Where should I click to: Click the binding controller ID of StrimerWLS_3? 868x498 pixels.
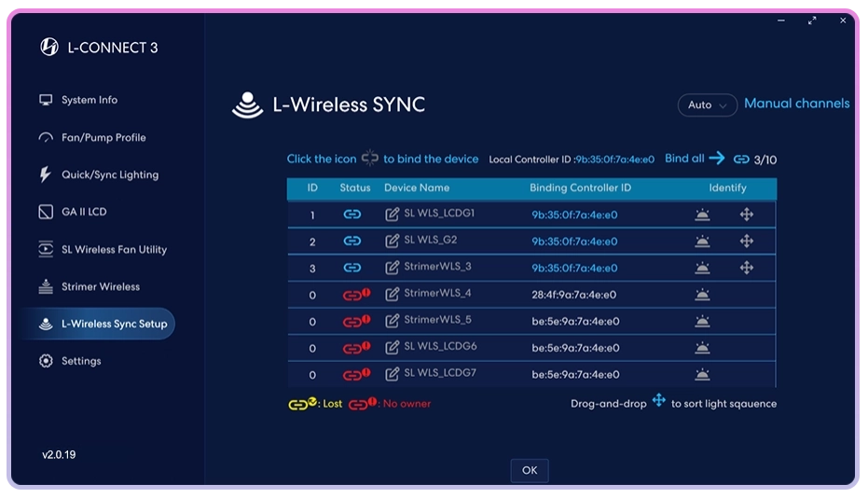pyautogui.click(x=574, y=268)
